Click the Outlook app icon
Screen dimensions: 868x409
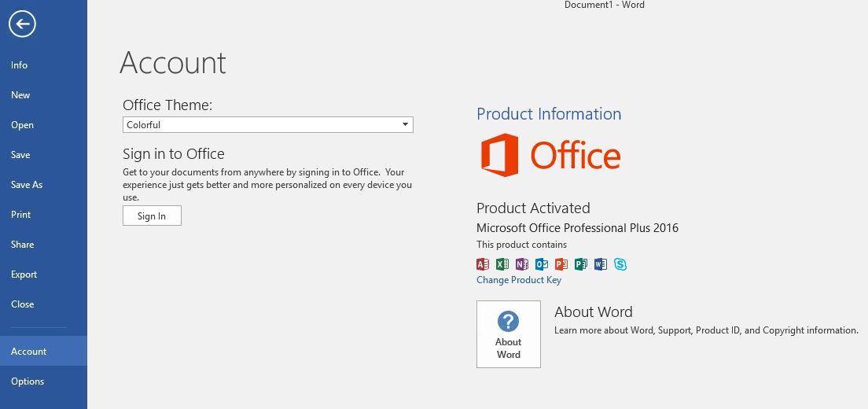[x=542, y=264]
